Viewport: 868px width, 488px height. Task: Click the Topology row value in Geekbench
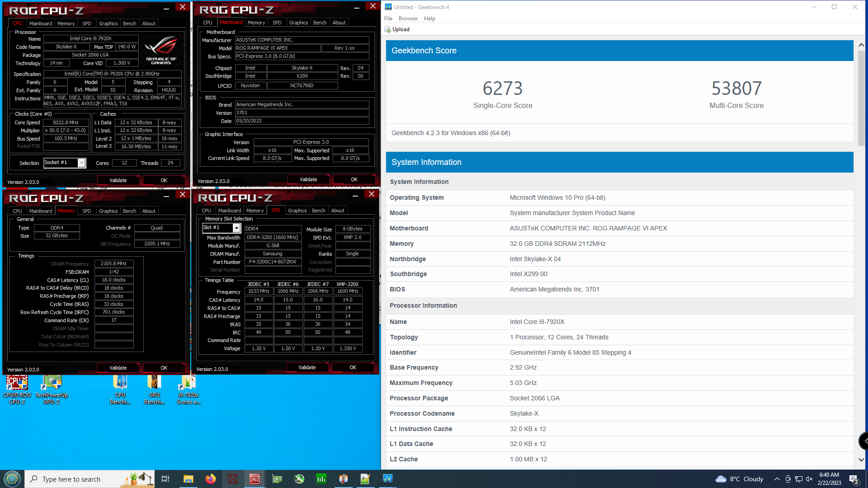point(559,337)
